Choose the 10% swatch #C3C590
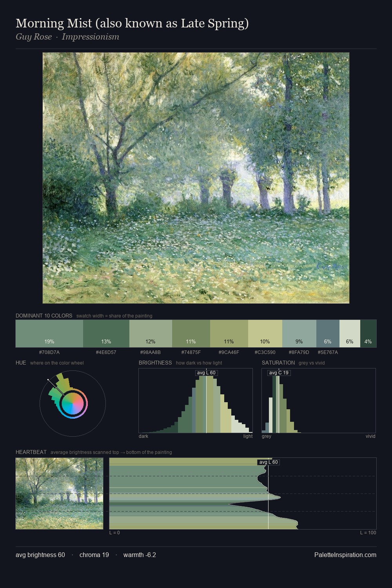The image size is (392, 588). [265, 334]
